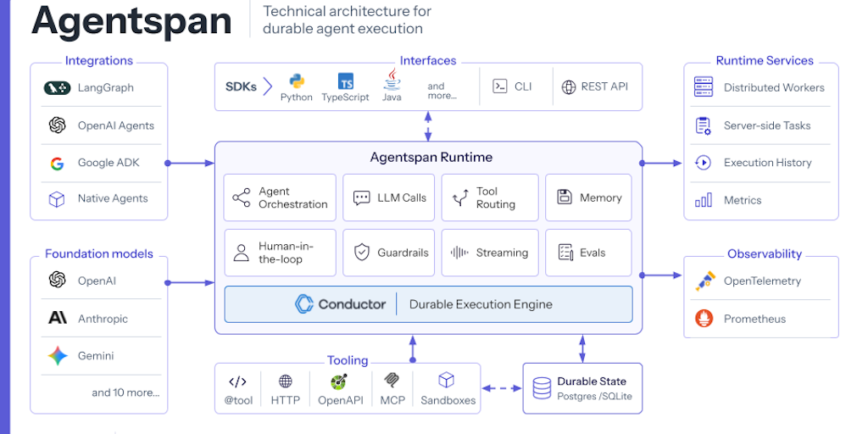Click the OpenTelemetry telescope icon
This screenshot has height=434, width=868.
[x=706, y=281]
